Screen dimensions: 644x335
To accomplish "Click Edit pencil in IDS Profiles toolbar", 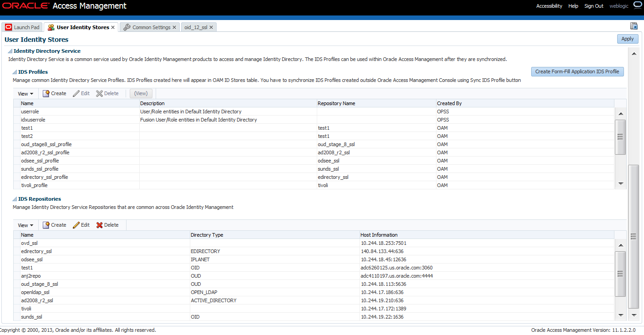I will (76, 93).
